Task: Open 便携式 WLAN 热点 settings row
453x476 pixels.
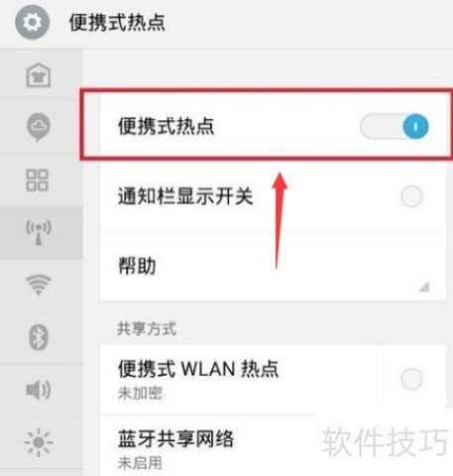Action: [x=238, y=379]
